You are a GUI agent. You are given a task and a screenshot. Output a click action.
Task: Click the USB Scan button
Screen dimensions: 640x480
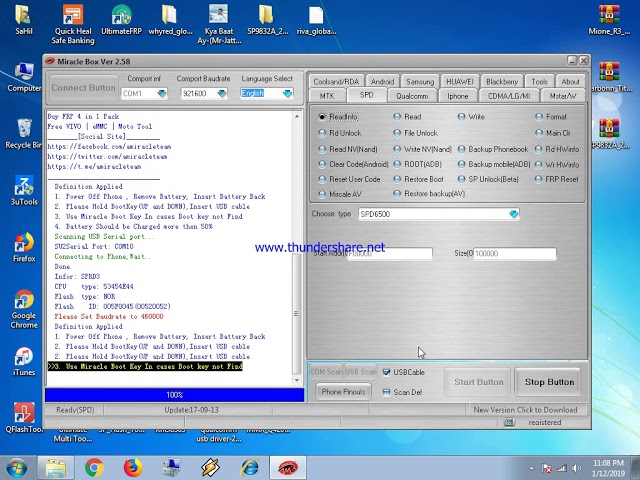(361, 372)
